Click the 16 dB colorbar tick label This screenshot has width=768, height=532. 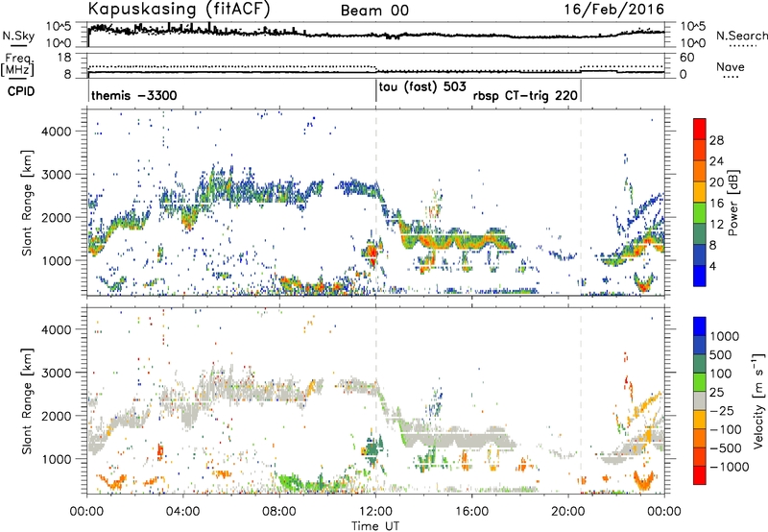coord(716,204)
